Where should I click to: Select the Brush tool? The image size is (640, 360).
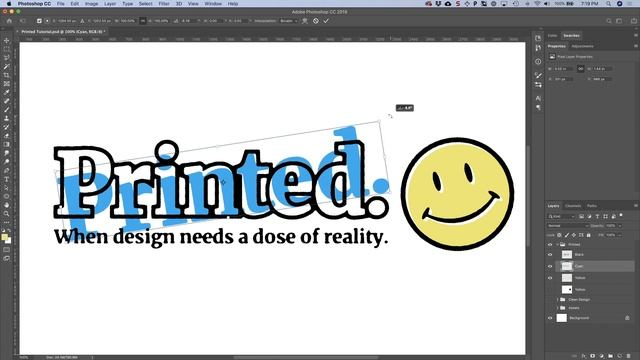[x=7, y=109]
